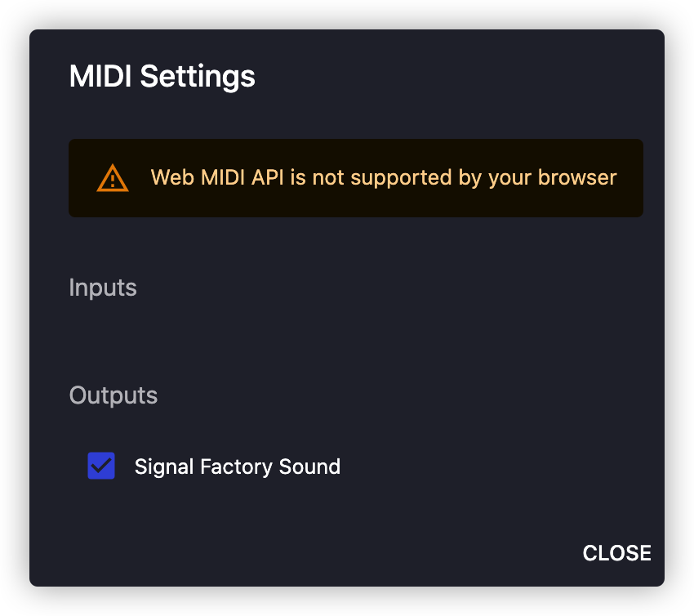Click the warning message text about browser support
Image resolution: width=694 pixels, height=616 pixels.
(x=383, y=177)
